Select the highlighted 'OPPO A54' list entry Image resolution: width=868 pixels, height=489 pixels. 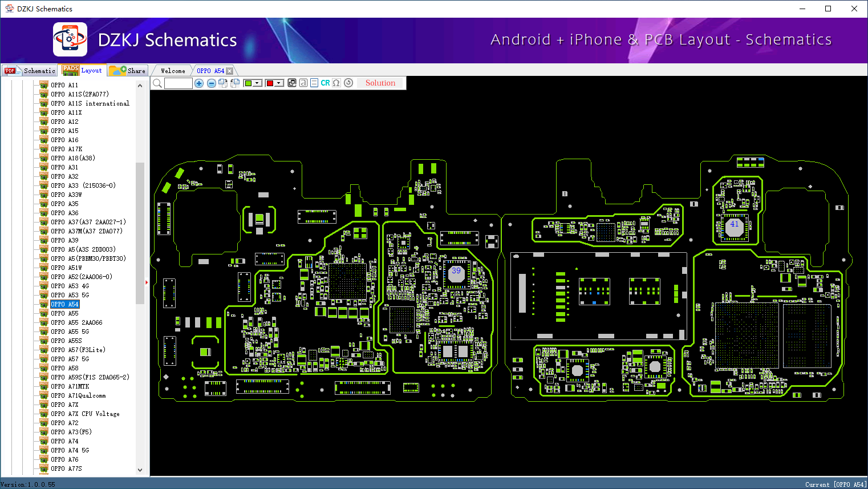[x=65, y=304]
